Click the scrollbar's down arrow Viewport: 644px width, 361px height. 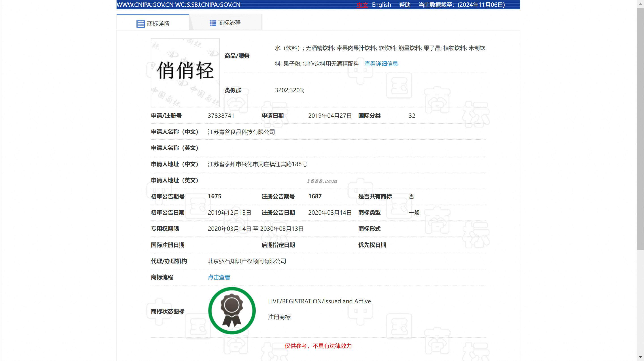[x=640, y=357]
